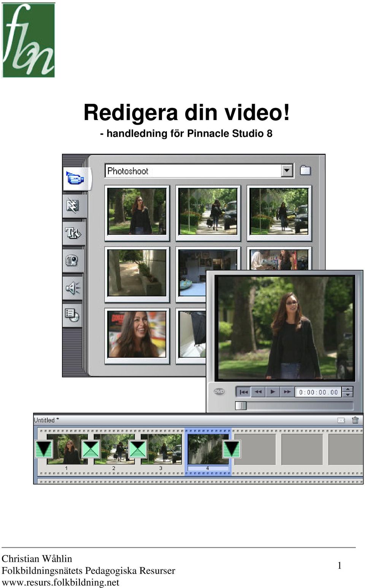Click the 'Redigera din video!' heading
The width and height of the screenshot is (365, 588).
pyautogui.click(x=186, y=112)
